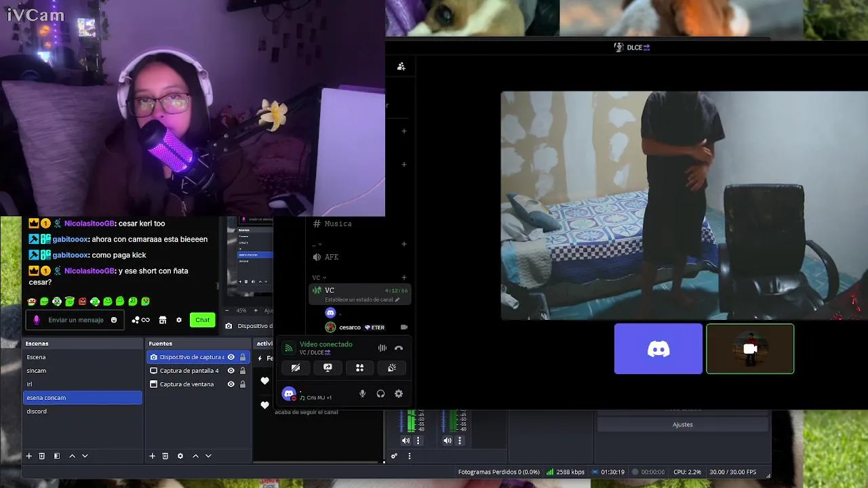Move source down in Fuentes list
The height and width of the screenshot is (488, 868).
click(x=208, y=456)
